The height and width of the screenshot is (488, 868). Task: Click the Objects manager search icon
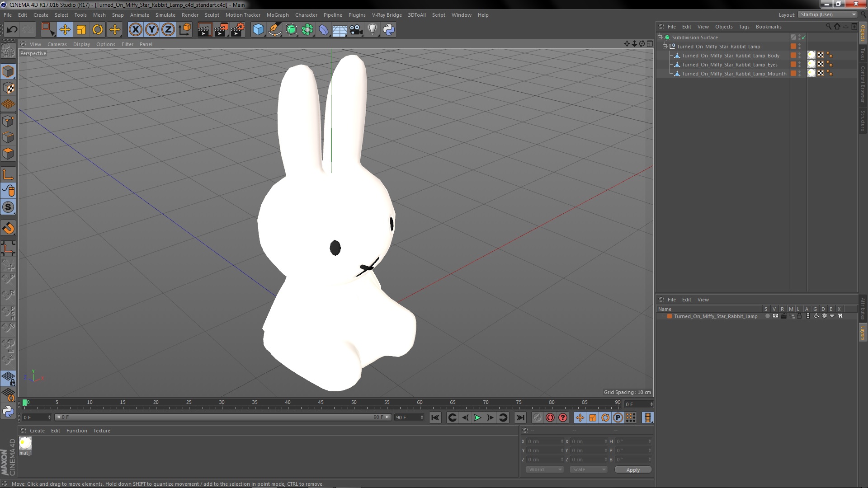tap(828, 27)
